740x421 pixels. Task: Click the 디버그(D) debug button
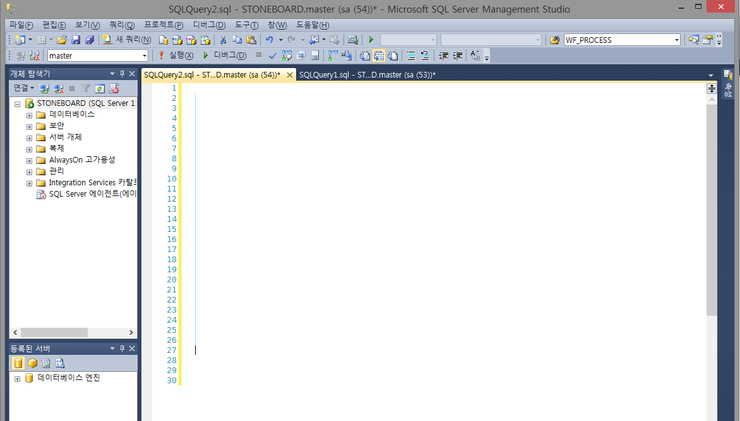[x=225, y=56]
